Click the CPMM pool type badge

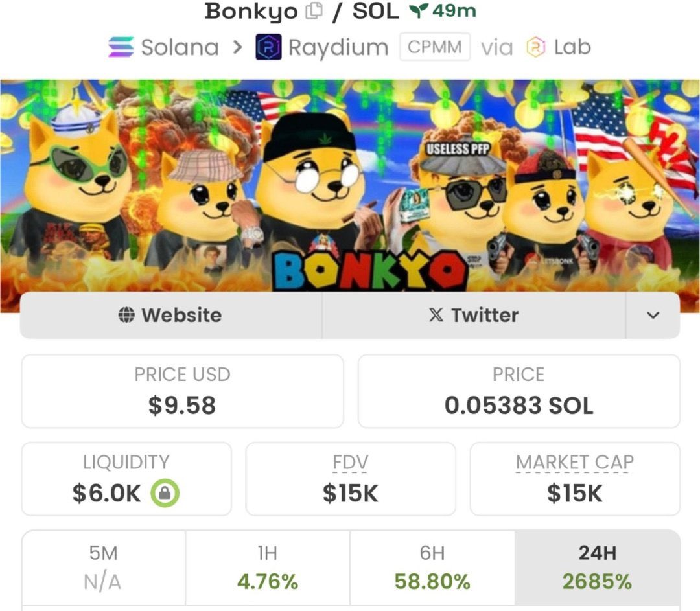(x=435, y=47)
